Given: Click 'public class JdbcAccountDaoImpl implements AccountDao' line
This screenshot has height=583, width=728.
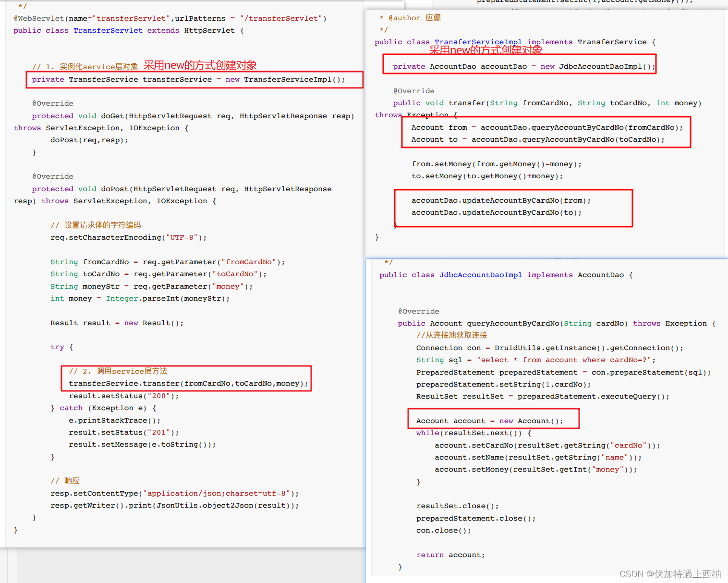Looking at the screenshot, I should click(x=506, y=275).
